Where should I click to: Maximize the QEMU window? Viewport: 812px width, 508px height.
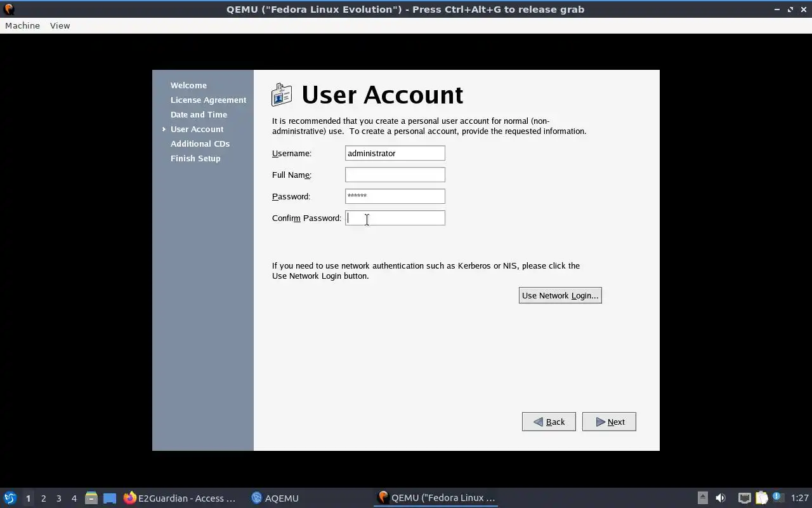tap(790, 9)
